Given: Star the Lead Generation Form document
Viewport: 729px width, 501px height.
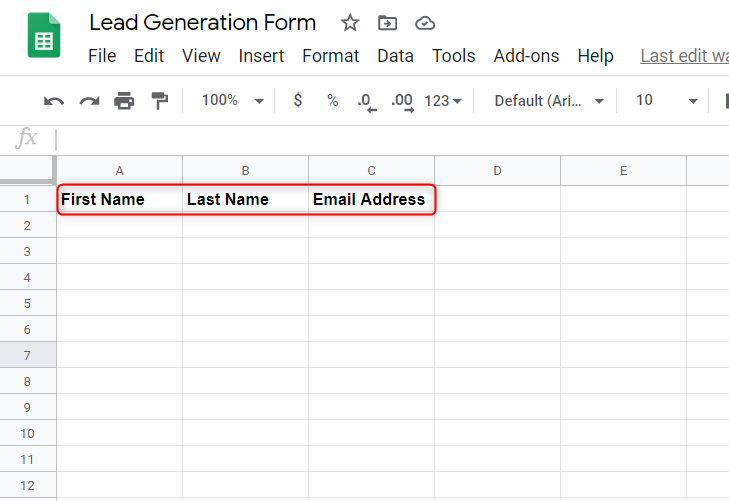Looking at the screenshot, I should 350,22.
